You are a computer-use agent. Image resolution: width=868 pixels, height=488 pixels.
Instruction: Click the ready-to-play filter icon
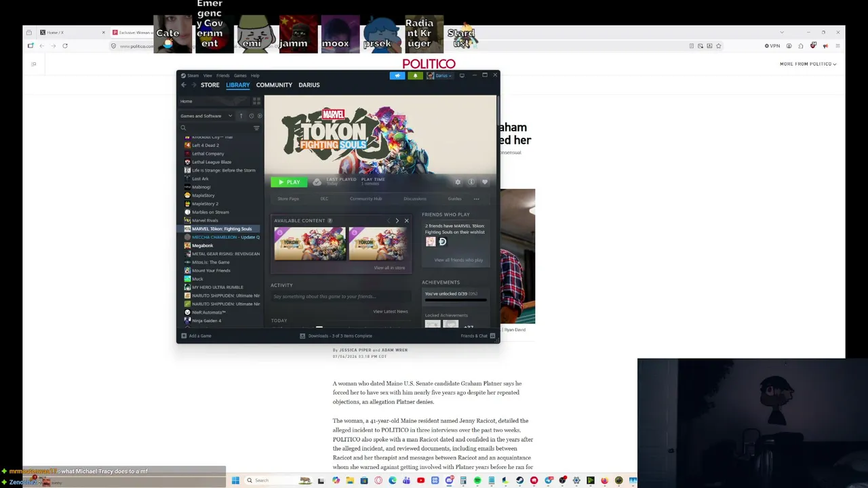(x=260, y=116)
